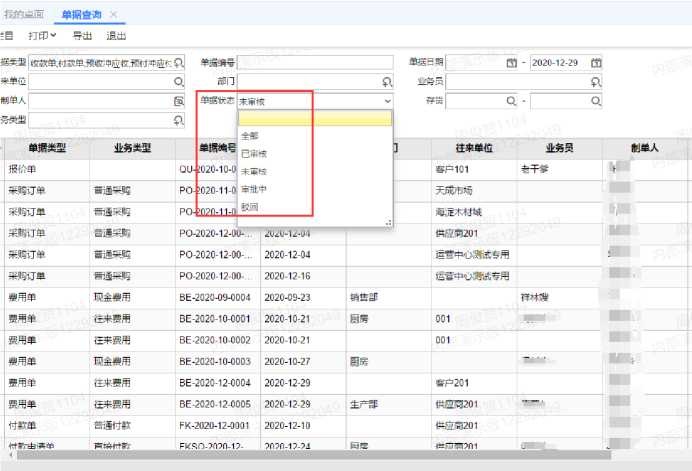Image resolution: width=692 pixels, height=471 pixels.
Task: Click search icon in first 存货 field
Action: coord(511,101)
